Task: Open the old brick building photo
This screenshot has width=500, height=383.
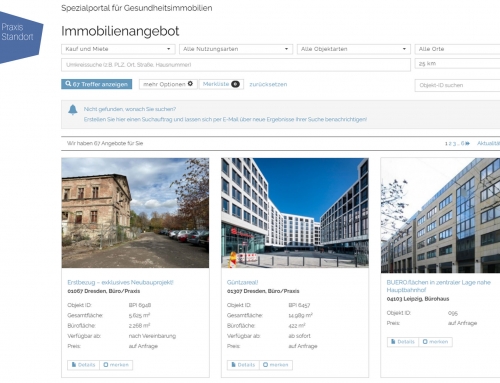Action: tap(135, 213)
